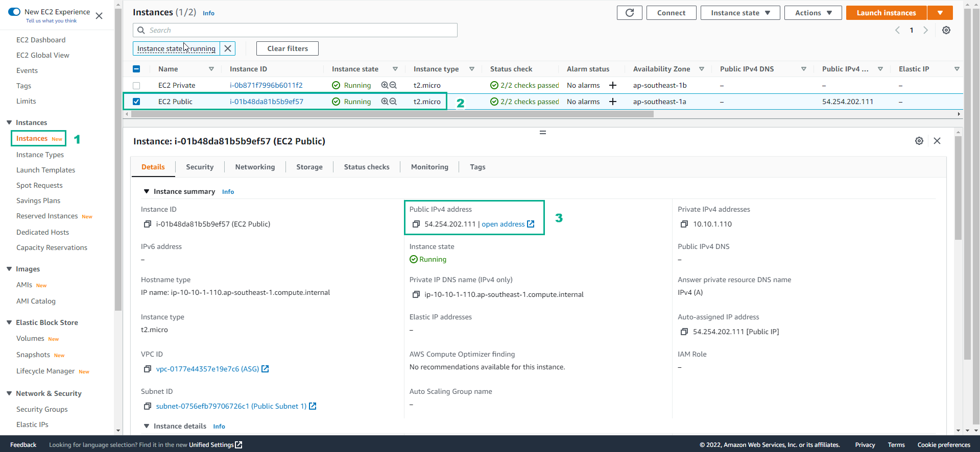Click the detail panel resize handle
Screen dimensions: 980x452
(543, 132)
